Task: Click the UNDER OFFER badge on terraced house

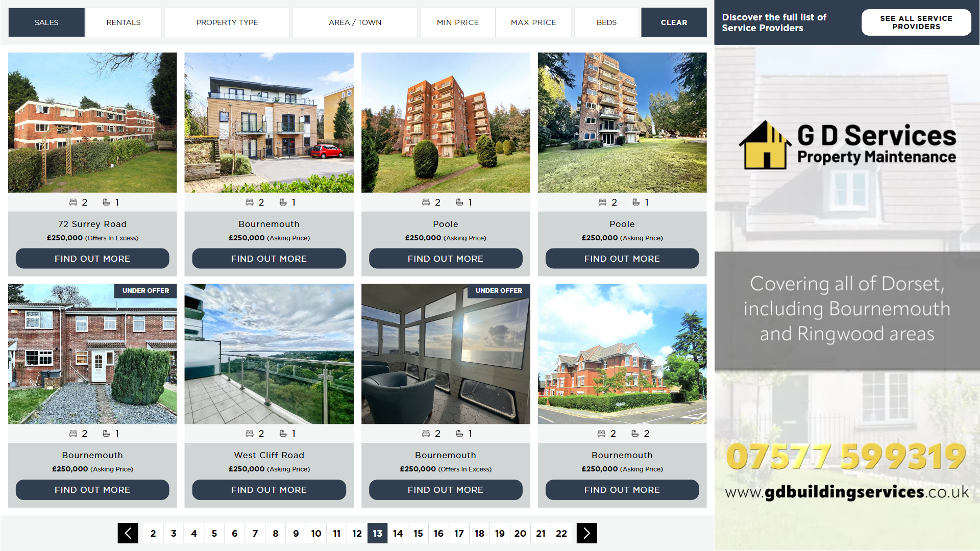Action: coord(145,291)
